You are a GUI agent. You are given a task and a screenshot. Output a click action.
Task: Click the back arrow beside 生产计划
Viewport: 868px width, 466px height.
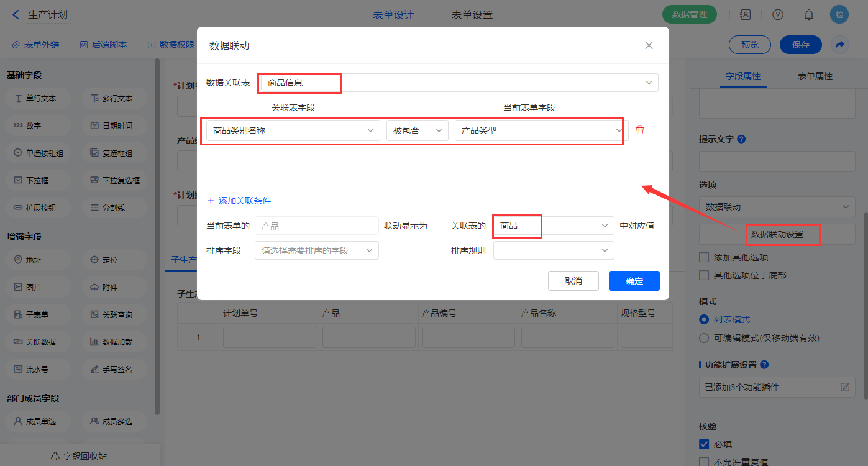point(16,14)
